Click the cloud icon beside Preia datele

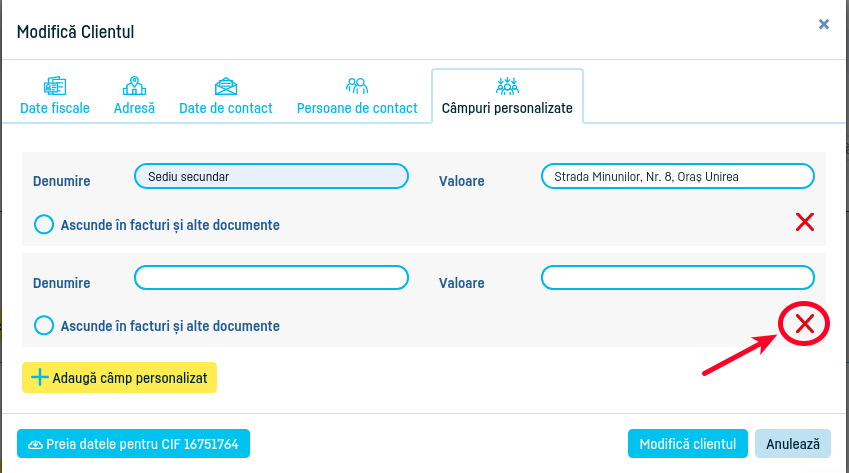pyautogui.click(x=35, y=444)
